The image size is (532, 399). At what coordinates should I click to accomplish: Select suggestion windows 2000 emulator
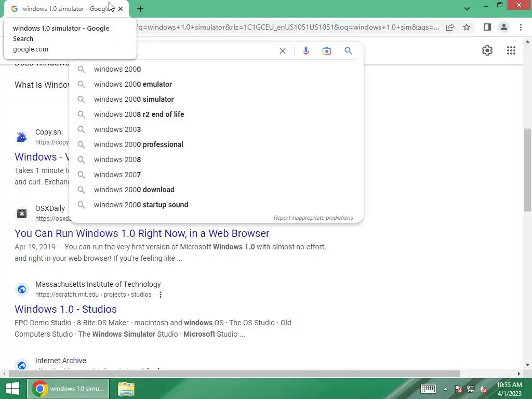pos(216,84)
